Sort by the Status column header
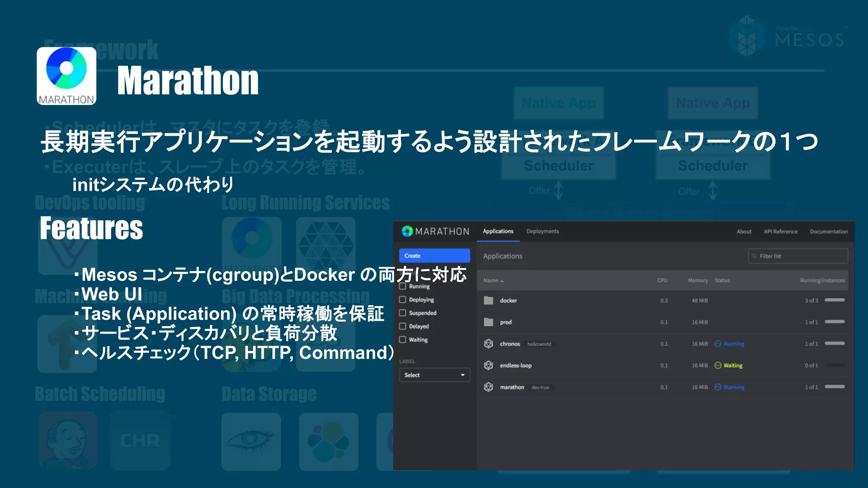The width and height of the screenshot is (868, 488). [722, 280]
